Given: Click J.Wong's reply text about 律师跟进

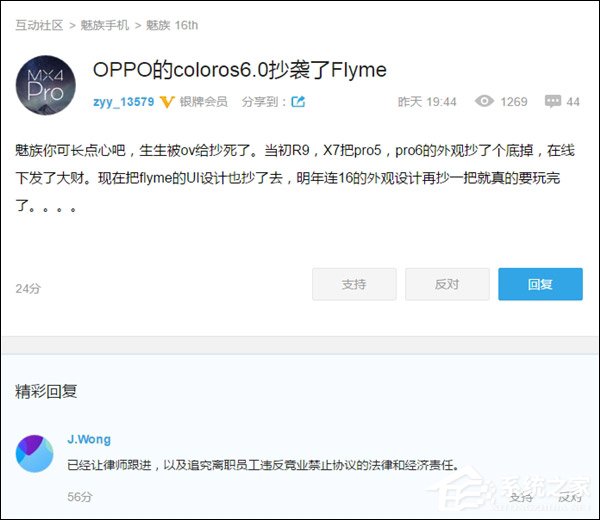Looking at the screenshot, I should pyautogui.click(x=263, y=465).
